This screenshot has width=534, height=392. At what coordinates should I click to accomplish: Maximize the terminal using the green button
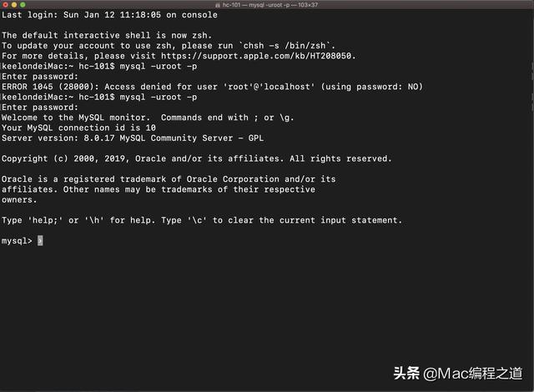point(23,5)
